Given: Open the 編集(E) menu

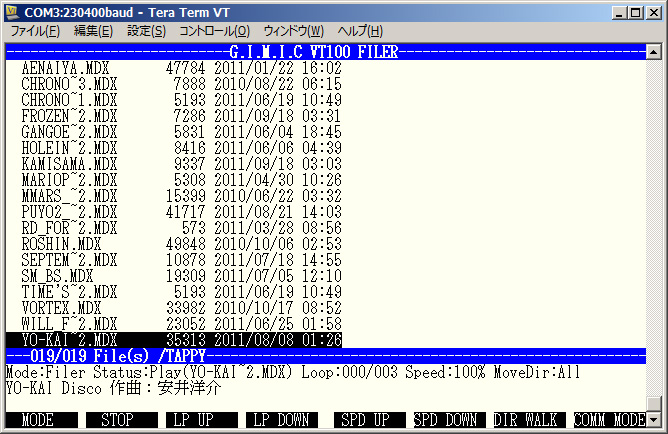Looking at the screenshot, I should (x=93, y=31).
